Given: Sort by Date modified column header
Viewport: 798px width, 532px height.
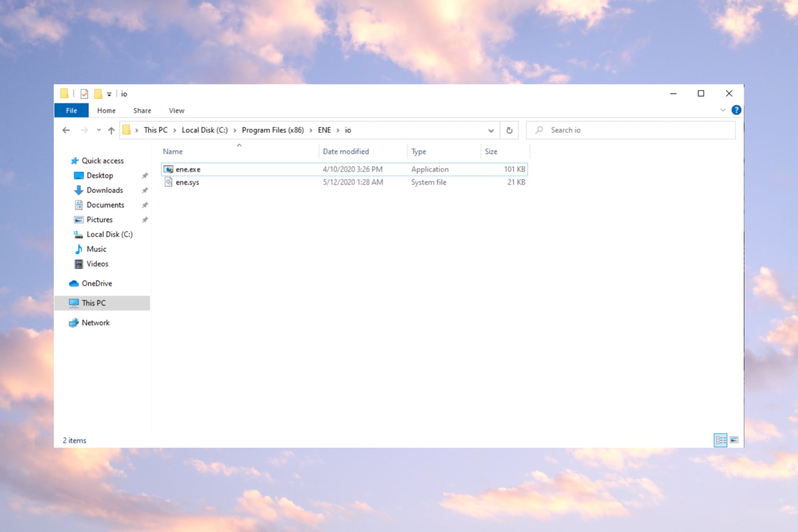Looking at the screenshot, I should coord(346,152).
